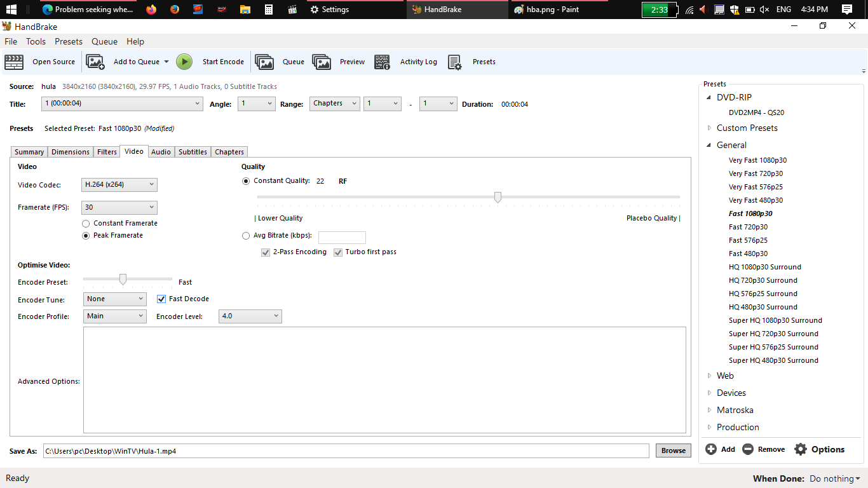Switch to the hba.png Paint taskbar window
The width and height of the screenshot is (868, 488).
(559, 10)
